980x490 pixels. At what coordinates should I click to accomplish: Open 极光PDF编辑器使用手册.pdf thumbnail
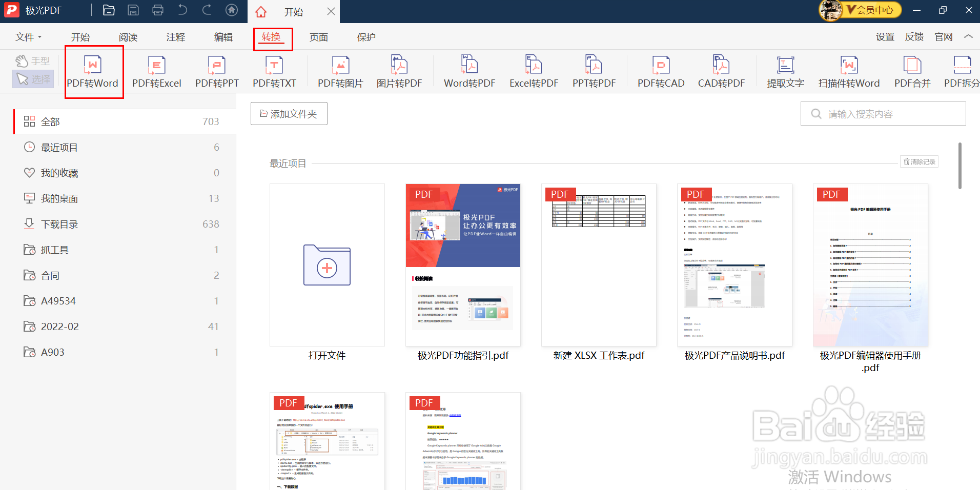[x=870, y=265]
